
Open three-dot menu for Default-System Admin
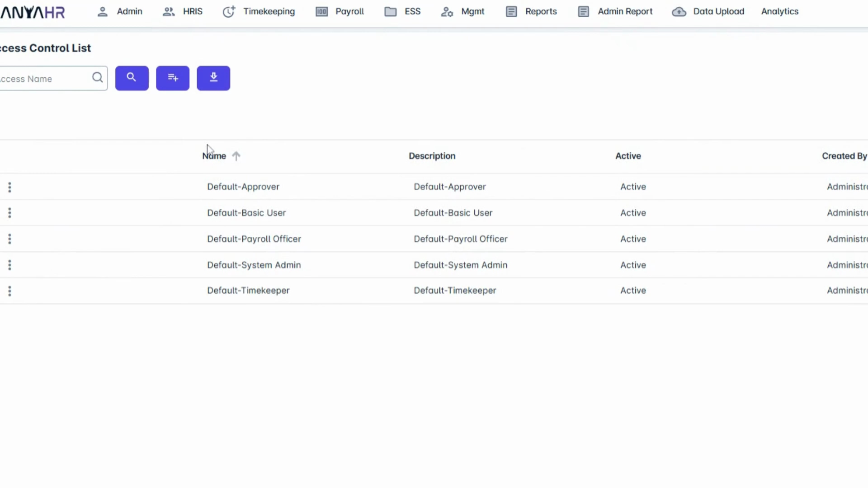9,265
